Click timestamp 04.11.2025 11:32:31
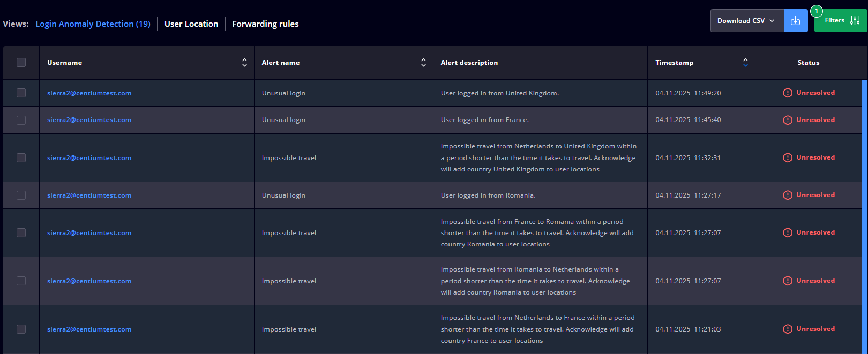 click(x=688, y=158)
